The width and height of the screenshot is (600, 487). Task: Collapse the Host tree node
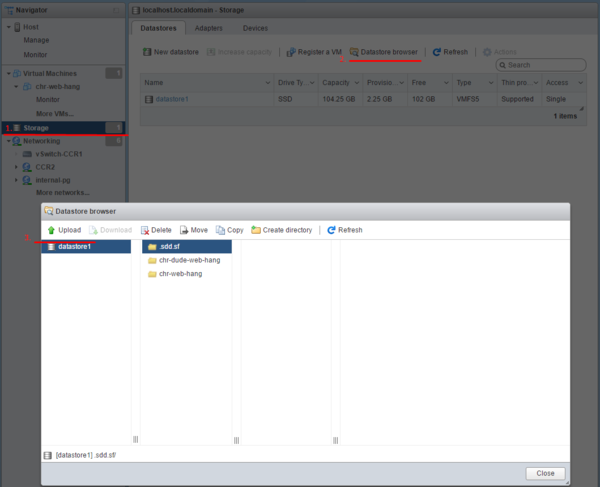8,27
